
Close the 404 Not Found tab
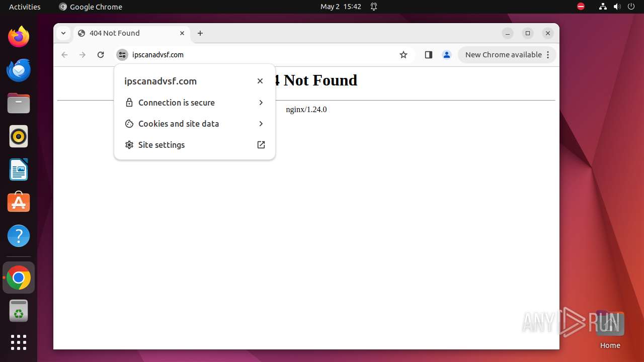tap(182, 33)
